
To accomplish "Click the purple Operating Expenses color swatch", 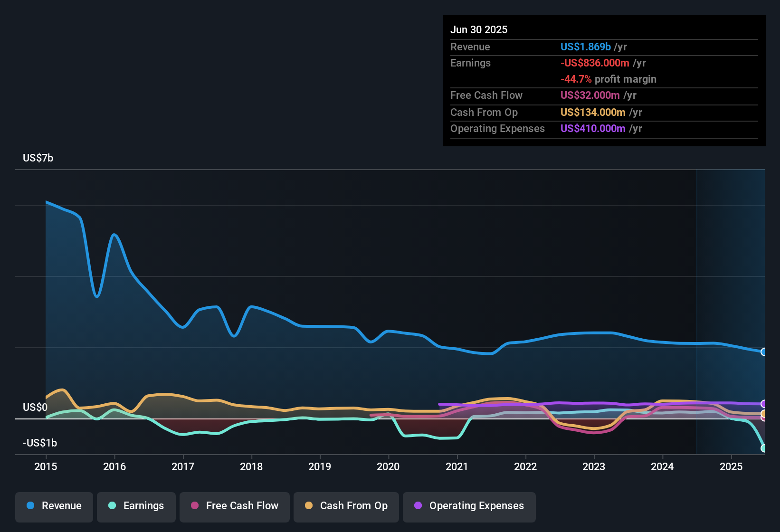I will [418, 506].
